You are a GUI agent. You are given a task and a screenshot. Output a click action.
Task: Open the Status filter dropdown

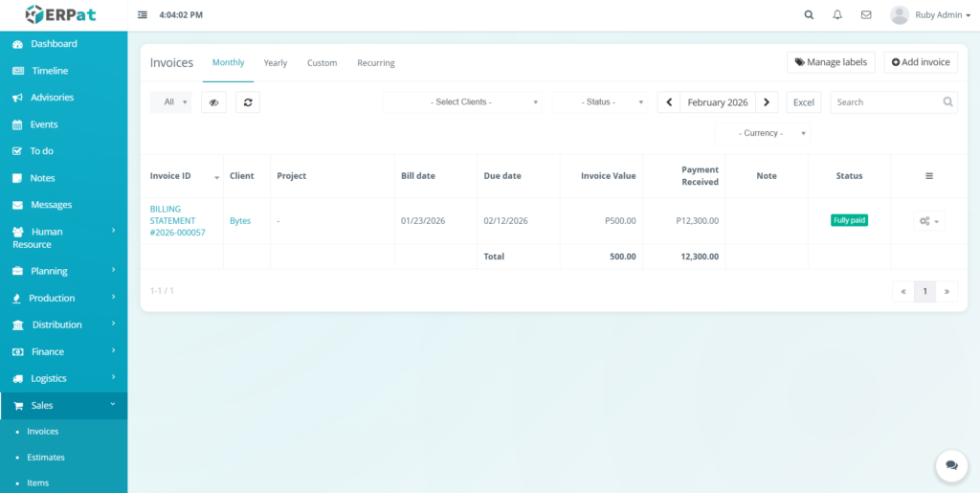point(599,102)
